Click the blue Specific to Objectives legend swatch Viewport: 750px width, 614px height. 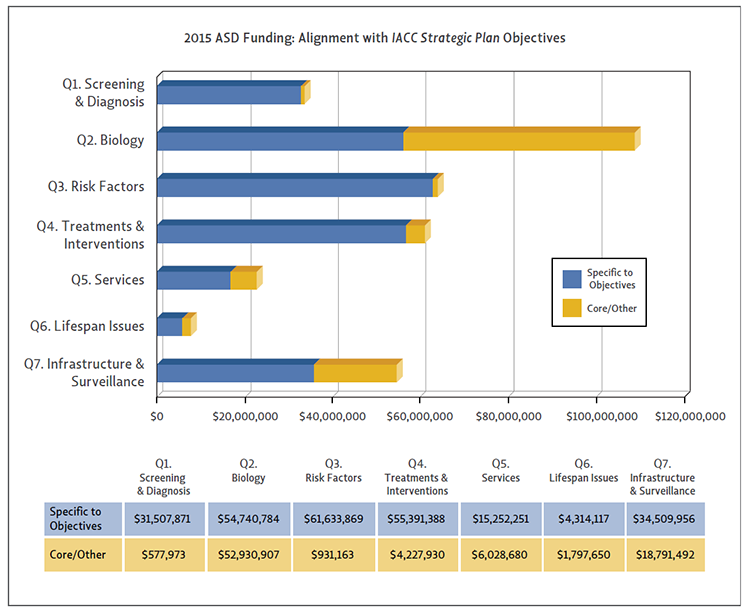[x=572, y=279]
